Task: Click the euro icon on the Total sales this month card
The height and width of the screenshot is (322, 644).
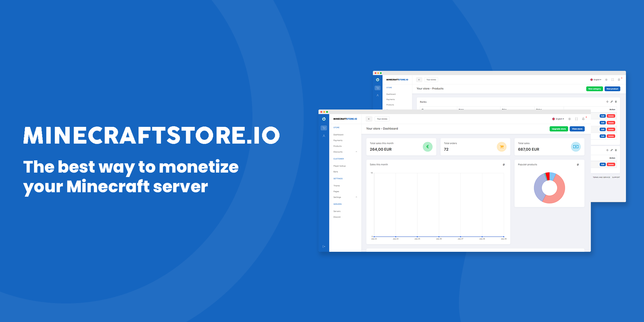Action: tap(428, 147)
